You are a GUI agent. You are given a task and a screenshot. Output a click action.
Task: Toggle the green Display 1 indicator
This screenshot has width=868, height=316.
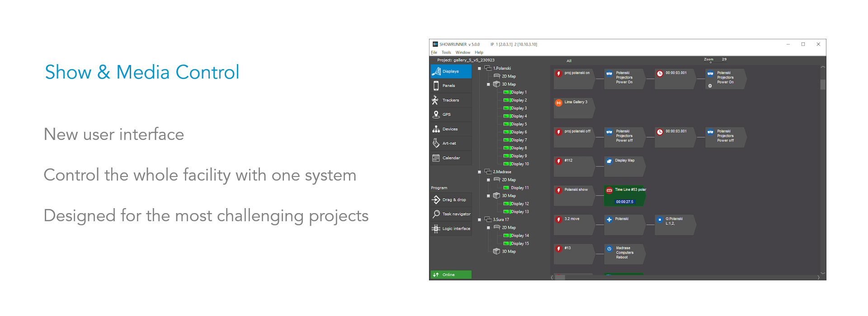506,92
